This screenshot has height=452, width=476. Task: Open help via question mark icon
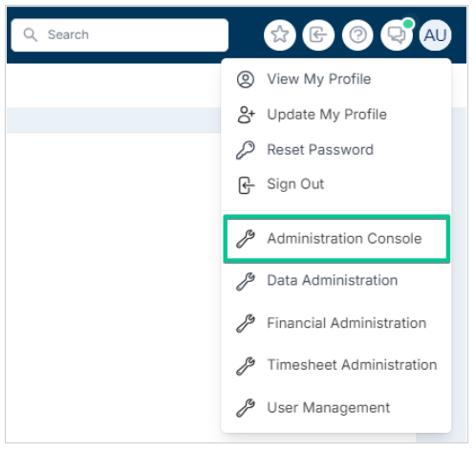tap(357, 34)
